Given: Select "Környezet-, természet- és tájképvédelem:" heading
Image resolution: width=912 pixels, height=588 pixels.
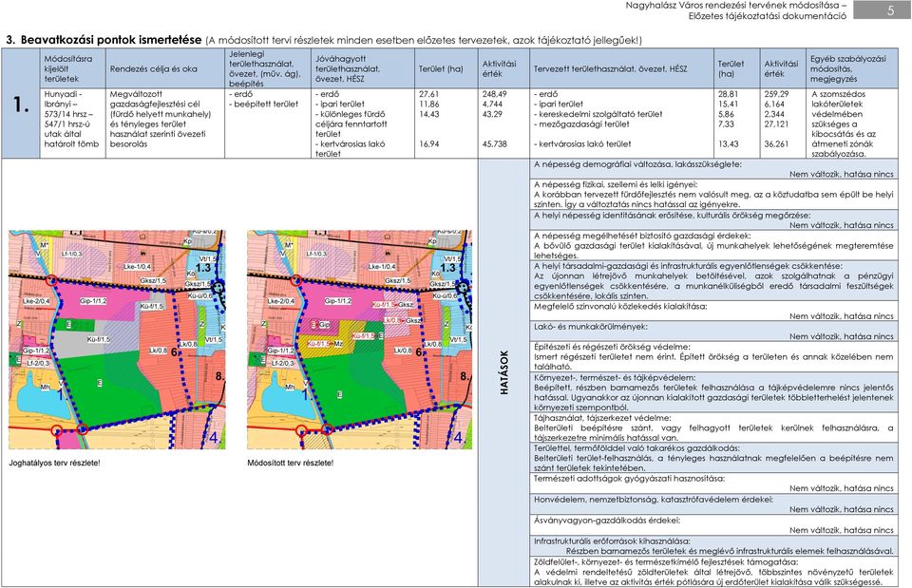Looking at the screenshot, I should click(x=615, y=377).
